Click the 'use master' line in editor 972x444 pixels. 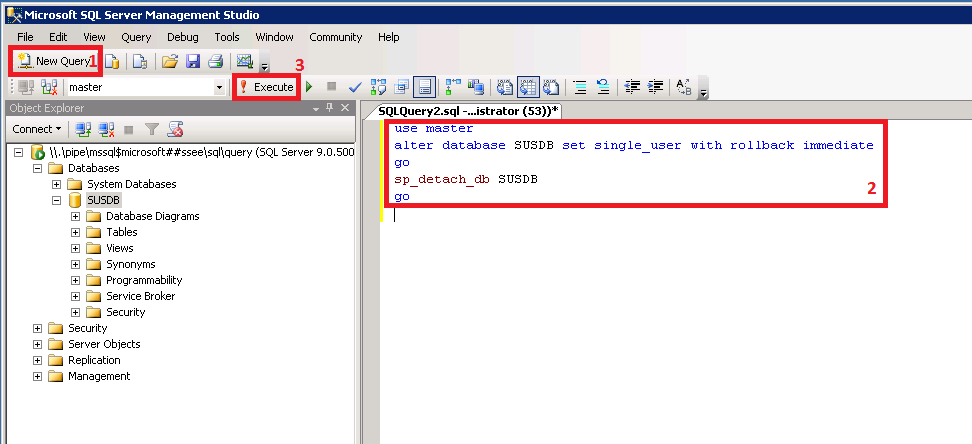click(x=433, y=129)
